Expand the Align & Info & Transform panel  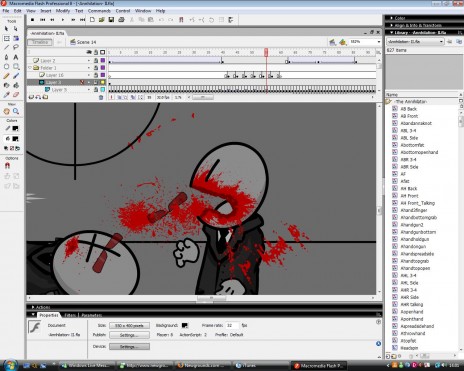(x=391, y=25)
